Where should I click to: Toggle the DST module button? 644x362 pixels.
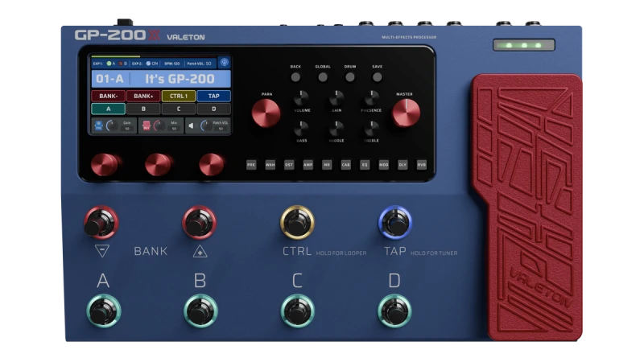[289, 165]
